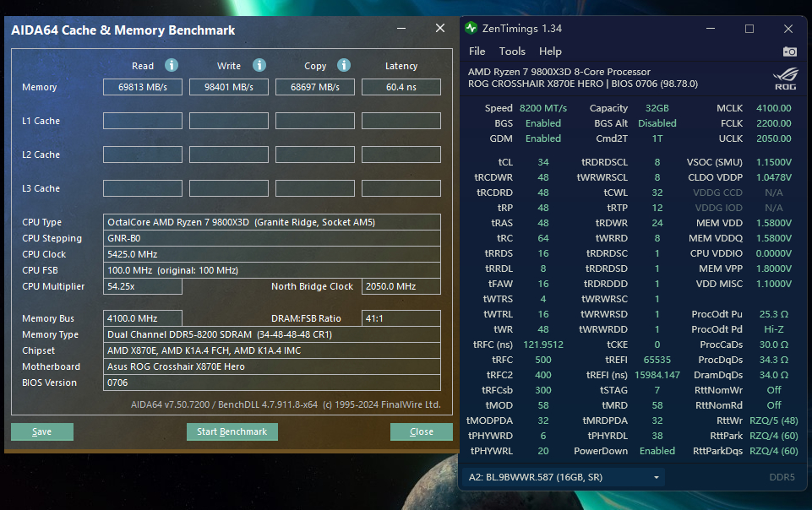Open the File menu in ZenTimings
Viewport: 812px width, 510px height.
coord(477,52)
